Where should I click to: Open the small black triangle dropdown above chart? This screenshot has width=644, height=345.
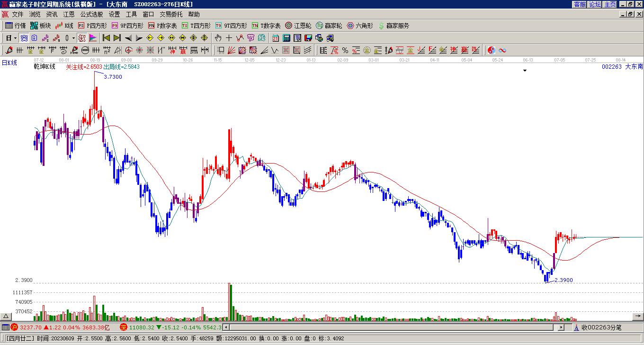click(525, 71)
